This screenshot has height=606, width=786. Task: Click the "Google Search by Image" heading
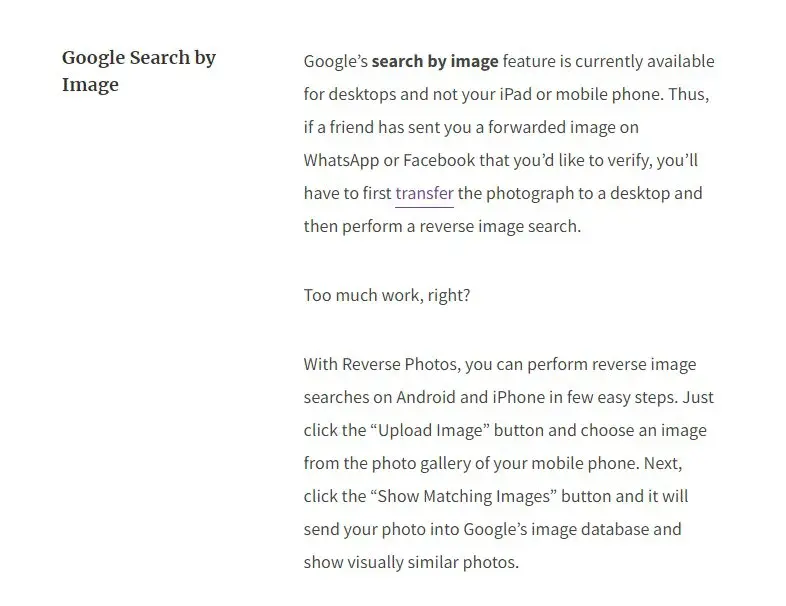[139, 71]
